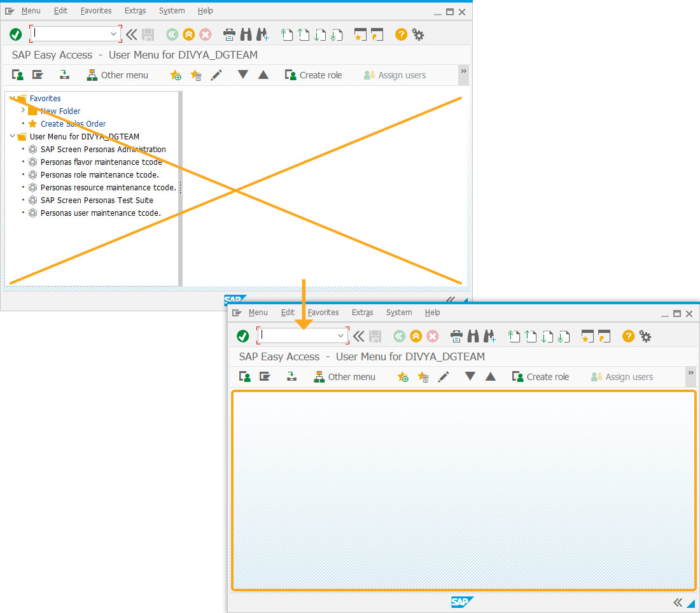700x613 pixels.
Task: Click Save icon in upper window toolbar
Action: (x=148, y=34)
